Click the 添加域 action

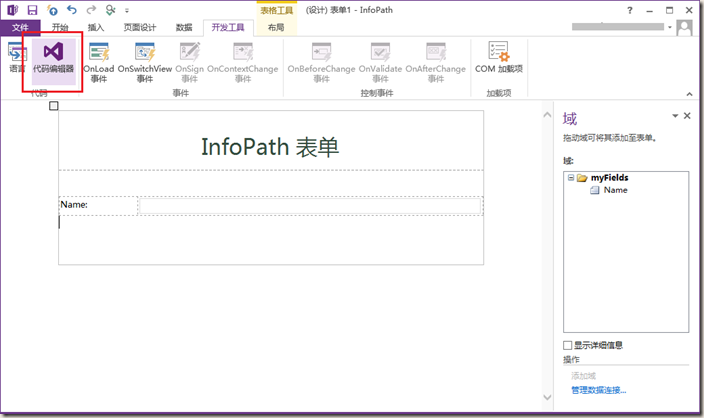tap(583, 375)
